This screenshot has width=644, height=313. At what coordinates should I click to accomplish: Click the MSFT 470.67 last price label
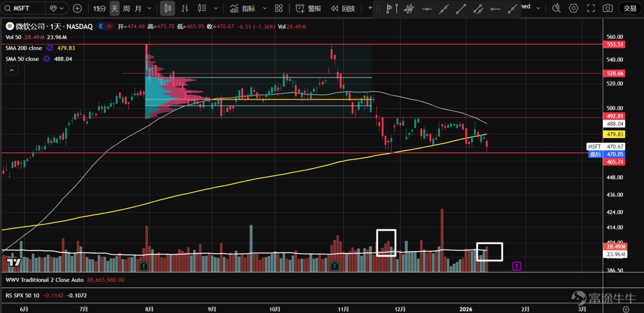(x=606, y=147)
